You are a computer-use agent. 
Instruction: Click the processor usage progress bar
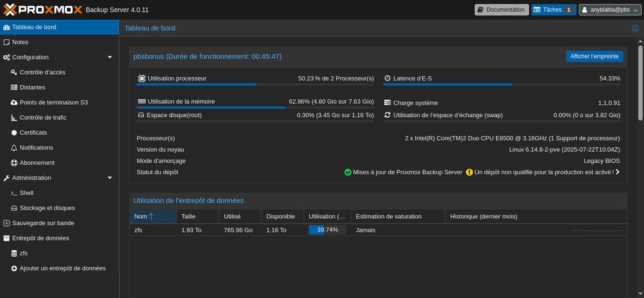click(x=255, y=84)
